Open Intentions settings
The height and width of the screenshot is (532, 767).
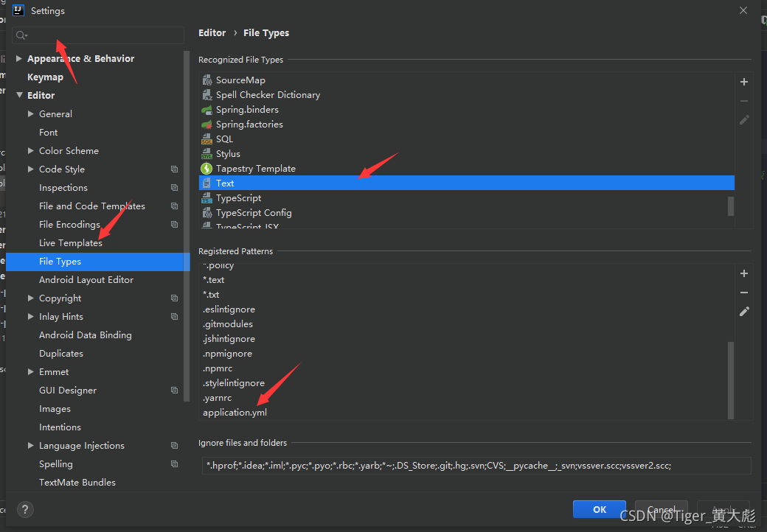[60, 427]
